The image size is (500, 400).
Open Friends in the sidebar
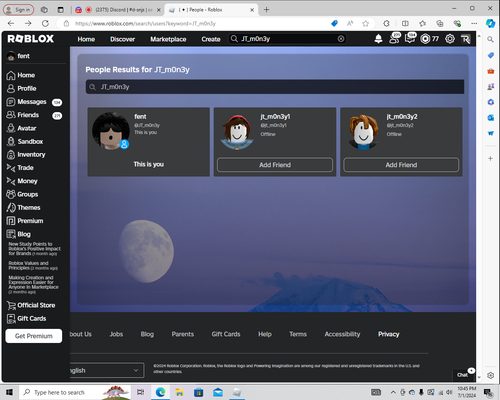click(x=35, y=115)
